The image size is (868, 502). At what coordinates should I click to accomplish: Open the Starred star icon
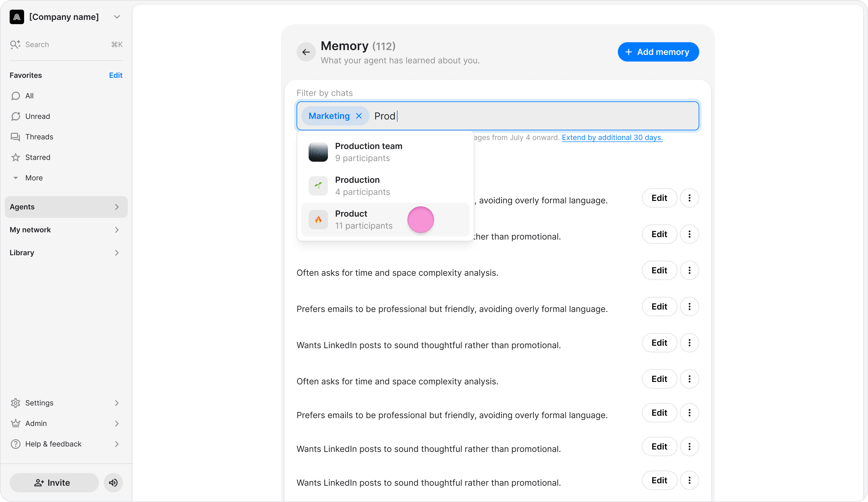coord(15,157)
